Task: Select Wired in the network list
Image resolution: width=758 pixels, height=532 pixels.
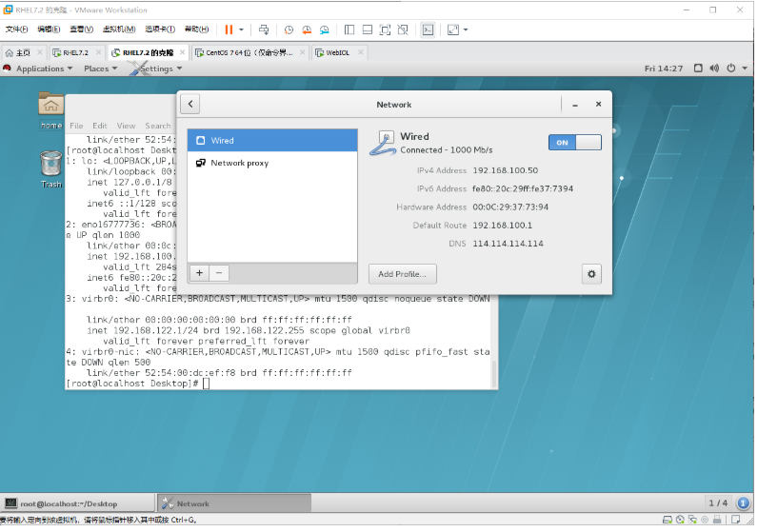Action: click(272, 141)
